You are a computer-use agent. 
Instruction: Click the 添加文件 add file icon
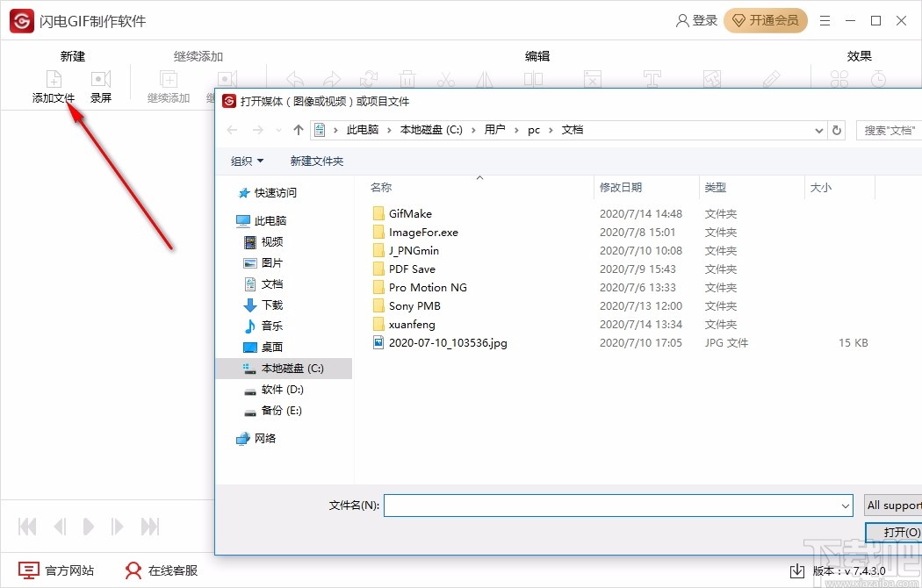point(54,79)
